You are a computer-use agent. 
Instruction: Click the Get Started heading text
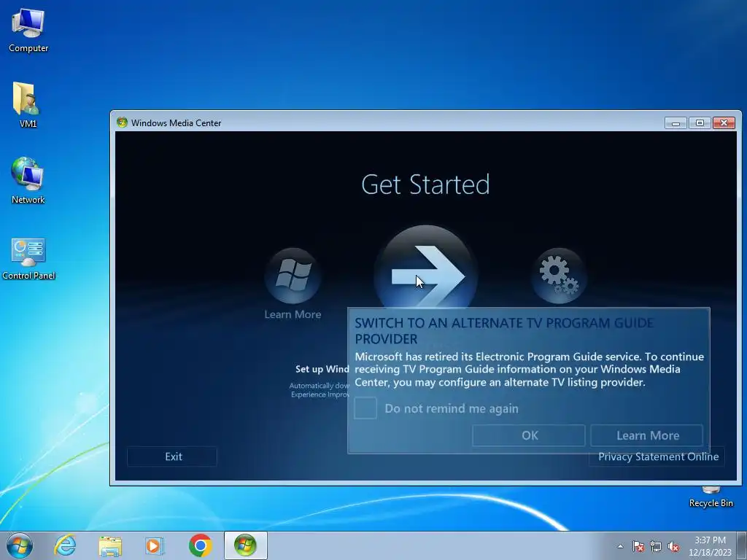click(x=425, y=184)
